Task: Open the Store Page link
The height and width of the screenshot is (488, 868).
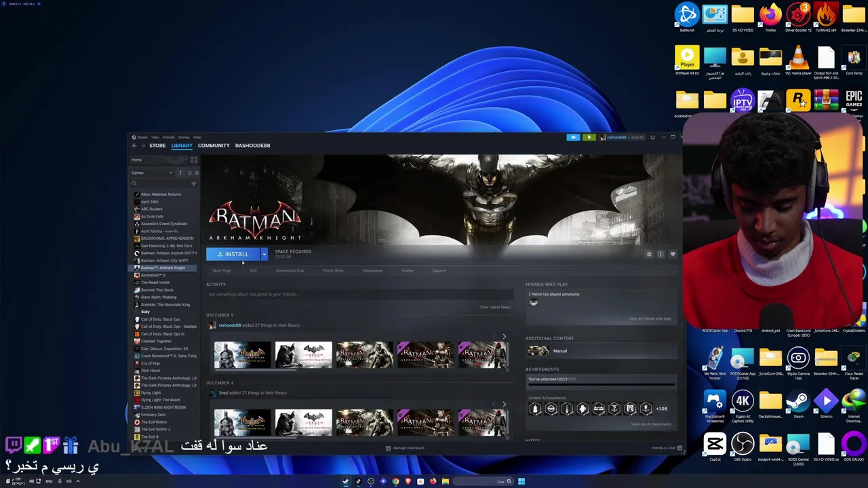Action: pyautogui.click(x=221, y=270)
